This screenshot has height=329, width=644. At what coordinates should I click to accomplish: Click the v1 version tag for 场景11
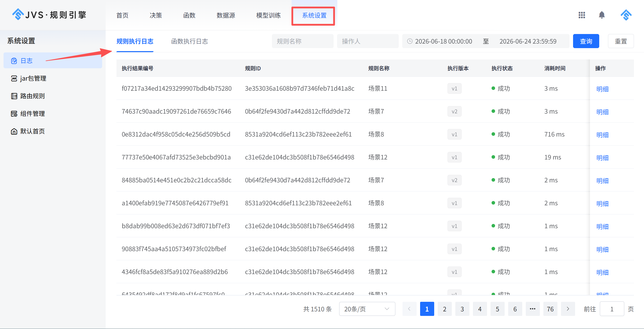click(454, 88)
